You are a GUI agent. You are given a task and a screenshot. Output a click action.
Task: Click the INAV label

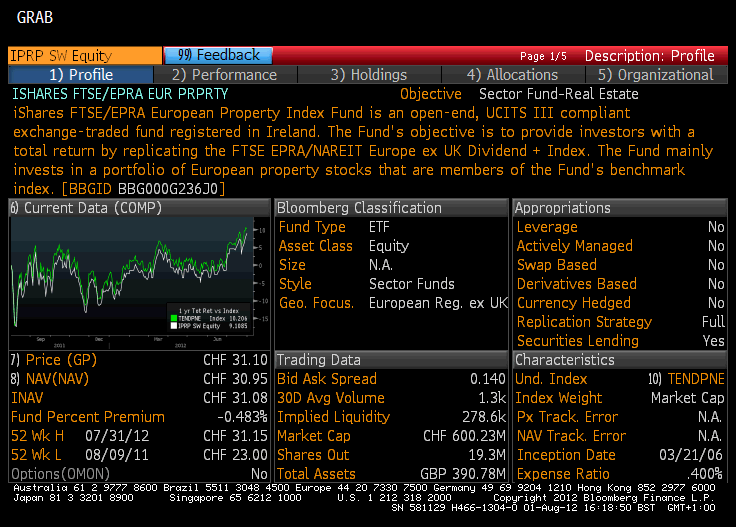coord(27,398)
